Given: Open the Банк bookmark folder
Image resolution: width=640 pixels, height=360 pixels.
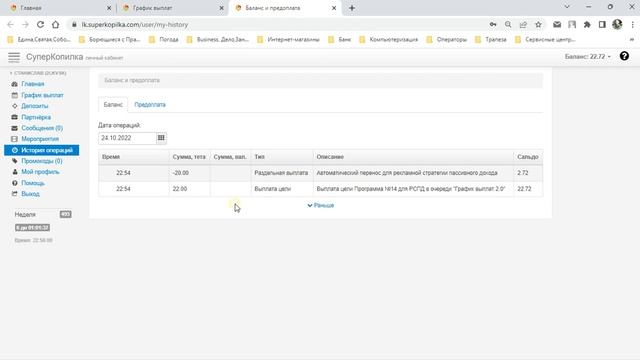Looking at the screenshot, I should pyautogui.click(x=340, y=40).
